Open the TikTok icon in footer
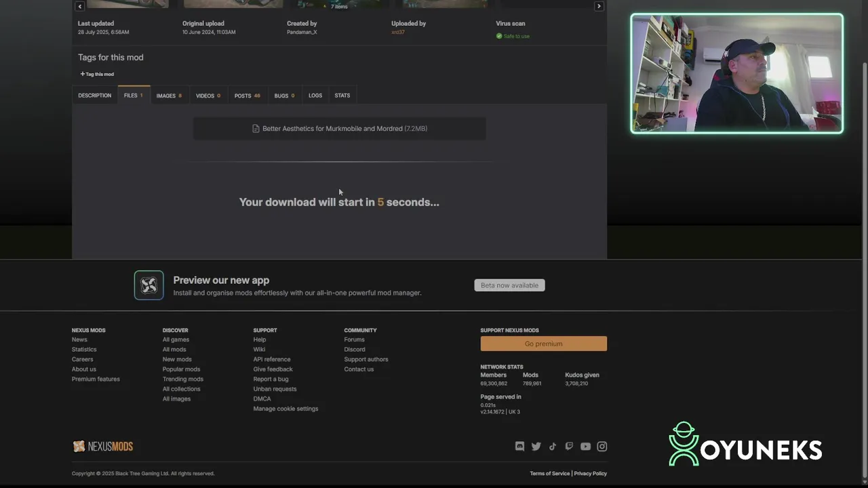Screen dimensions: 868x488 pos(553,446)
